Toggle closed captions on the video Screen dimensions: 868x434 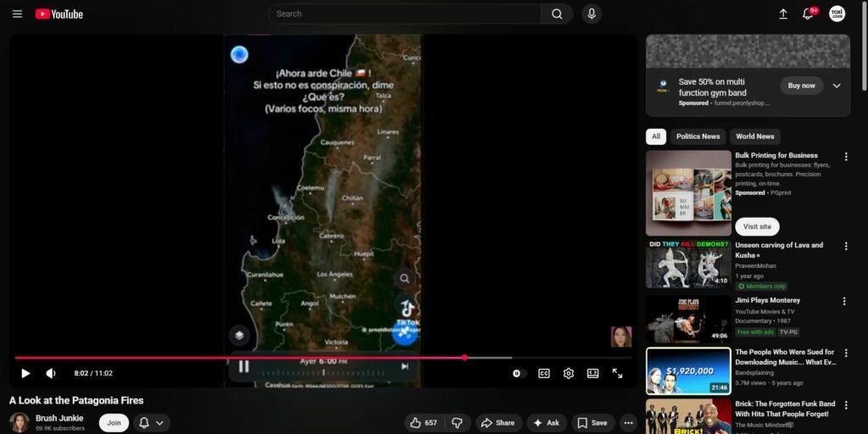point(544,373)
